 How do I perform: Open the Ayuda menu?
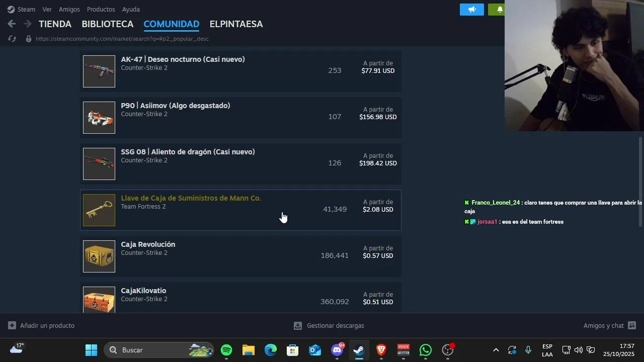click(x=131, y=9)
